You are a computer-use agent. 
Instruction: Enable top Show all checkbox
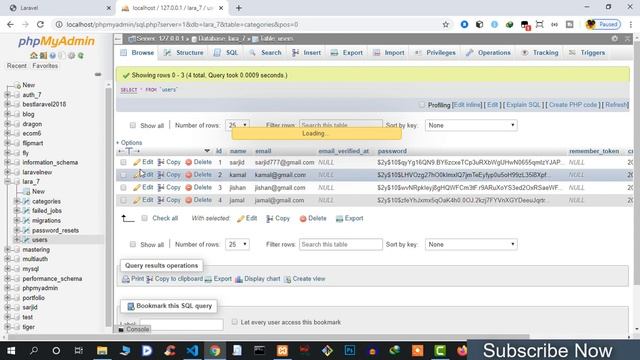pyautogui.click(x=133, y=125)
